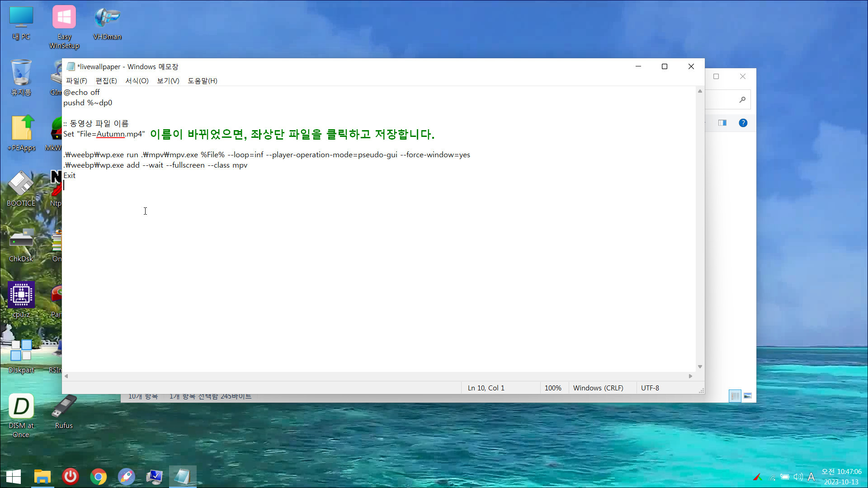Click the Windows Start button
Viewport: 868px width, 488px height.
coord(14,476)
